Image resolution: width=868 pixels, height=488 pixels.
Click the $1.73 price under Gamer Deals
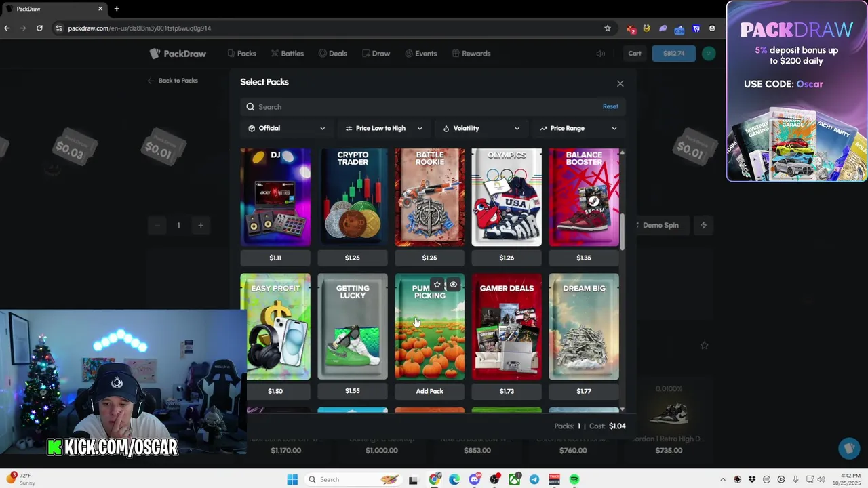click(x=507, y=391)
